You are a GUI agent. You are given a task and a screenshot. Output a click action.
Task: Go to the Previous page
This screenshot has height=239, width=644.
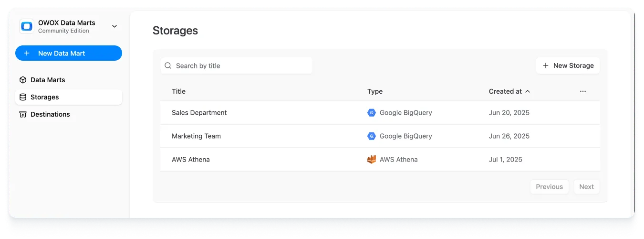tap(549, 186)
